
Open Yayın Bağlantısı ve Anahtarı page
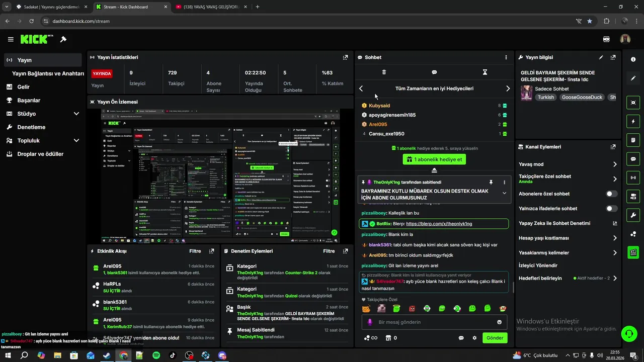click(48, 73)
